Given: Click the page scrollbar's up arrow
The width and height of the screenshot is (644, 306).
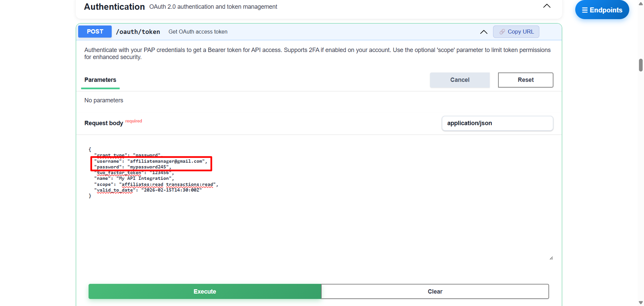Looking at the screenshot, I should coord(641,4).
